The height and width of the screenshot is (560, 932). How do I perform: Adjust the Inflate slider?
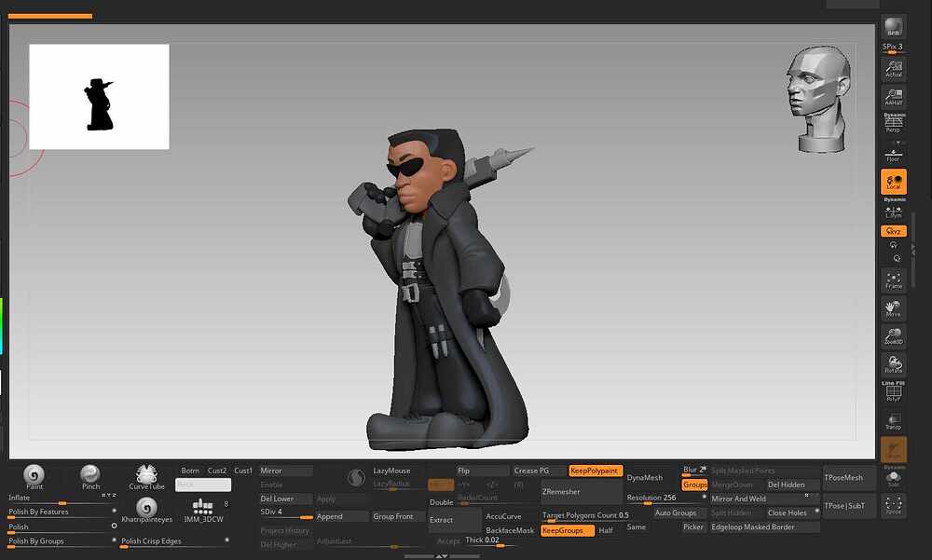(62, 499)
